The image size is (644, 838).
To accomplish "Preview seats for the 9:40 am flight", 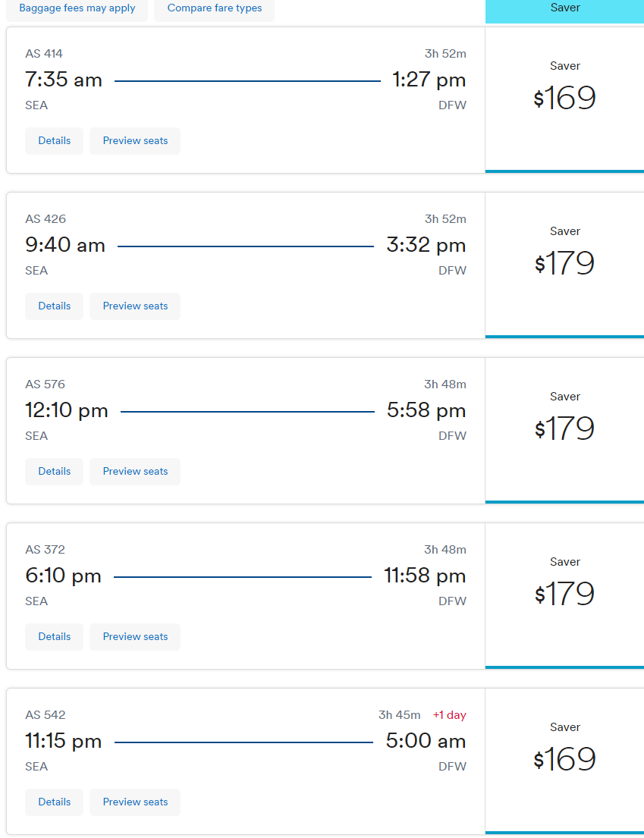I will coord(135,306).
